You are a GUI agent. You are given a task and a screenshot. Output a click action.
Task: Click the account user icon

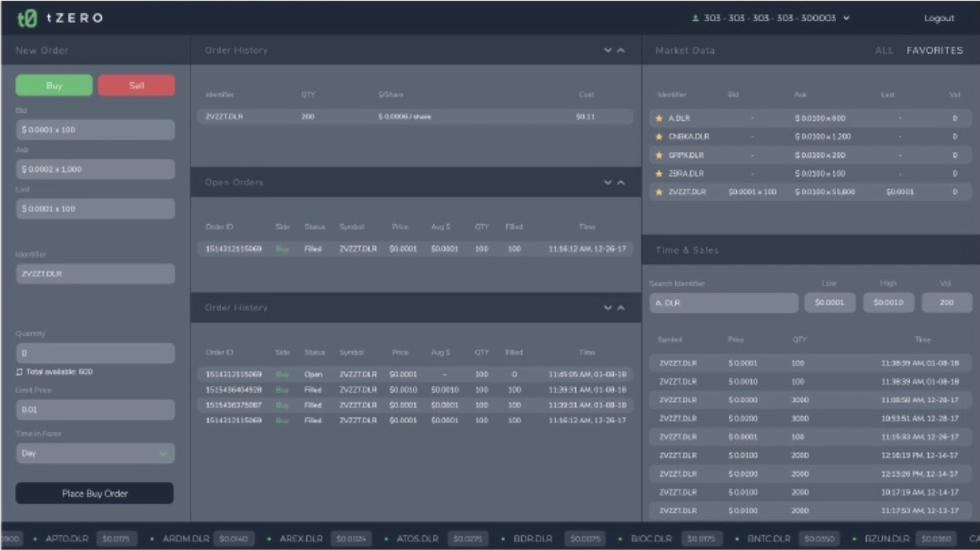pyautogui.click(x=695, y=18)
